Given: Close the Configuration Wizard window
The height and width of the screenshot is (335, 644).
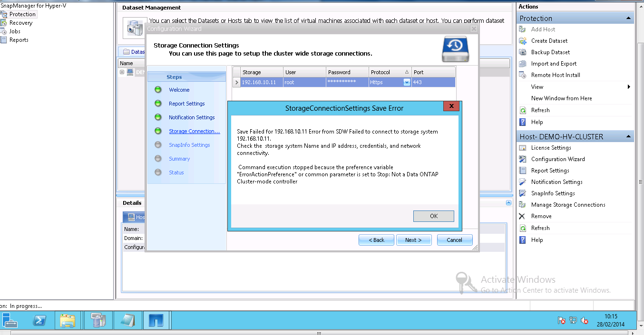Looking at the screenshot, I should coord(473,29).
